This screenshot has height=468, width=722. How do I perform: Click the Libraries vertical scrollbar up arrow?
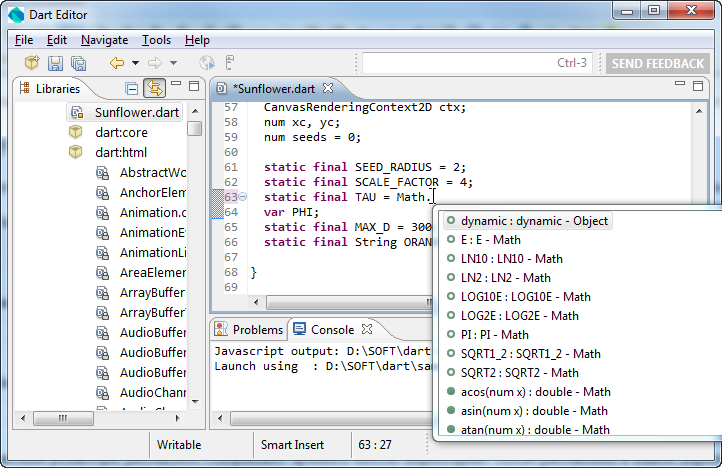click(x=195, y=111)
